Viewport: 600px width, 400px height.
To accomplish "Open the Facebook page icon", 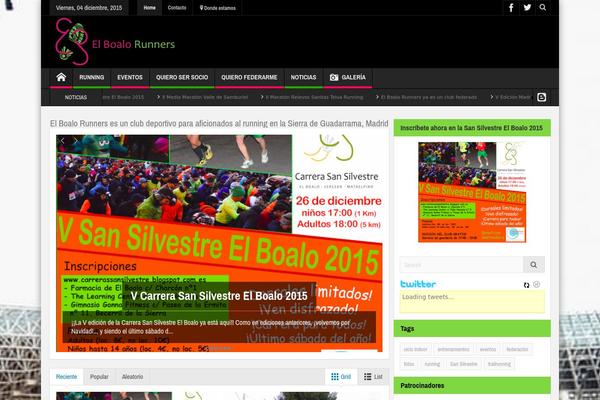I will click(x=511, y=7).
